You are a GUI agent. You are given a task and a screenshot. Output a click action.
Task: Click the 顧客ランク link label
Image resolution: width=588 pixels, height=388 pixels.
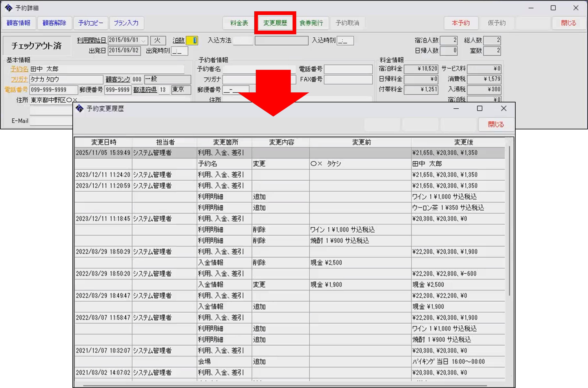coord(118,79)
